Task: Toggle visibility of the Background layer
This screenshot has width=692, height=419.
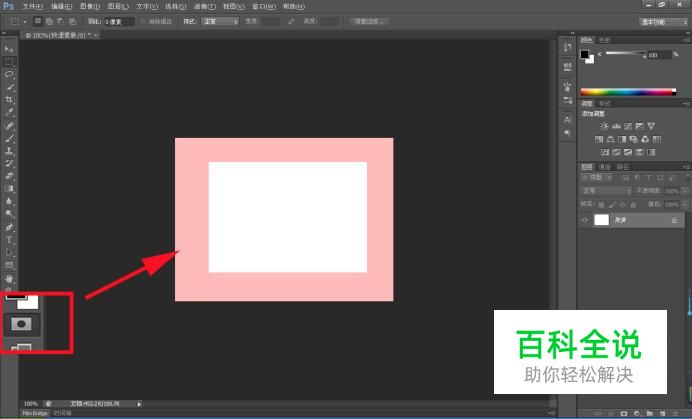Action: (585, 220)
